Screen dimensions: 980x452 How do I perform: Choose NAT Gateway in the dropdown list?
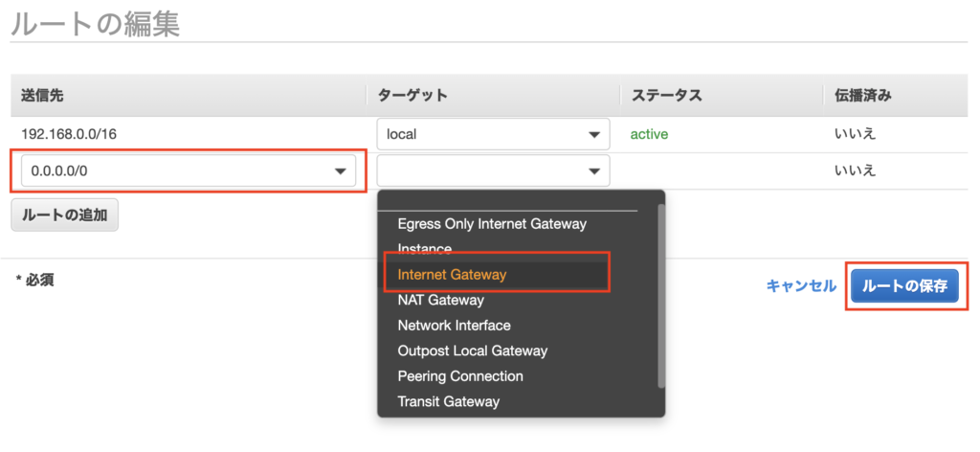(x=440, y=300)
